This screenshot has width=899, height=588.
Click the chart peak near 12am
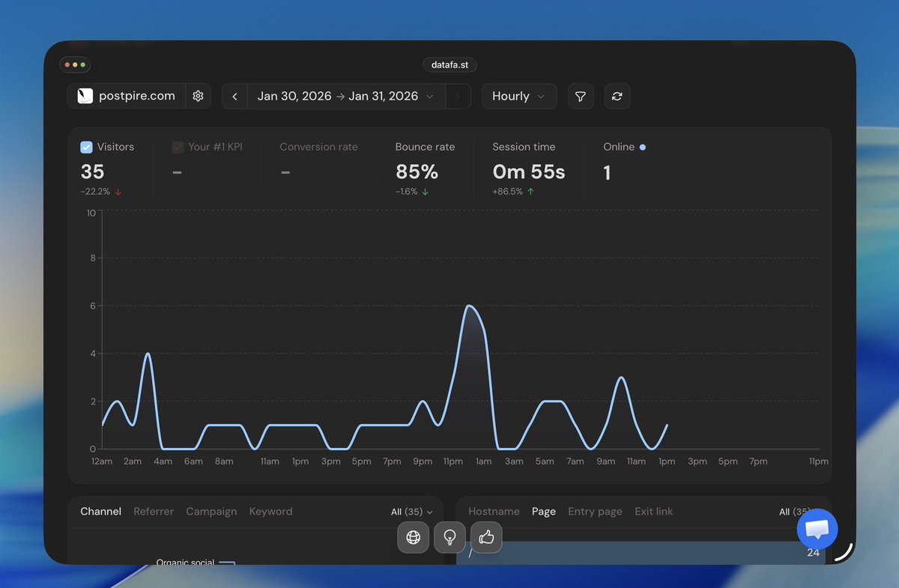(469, 306)
